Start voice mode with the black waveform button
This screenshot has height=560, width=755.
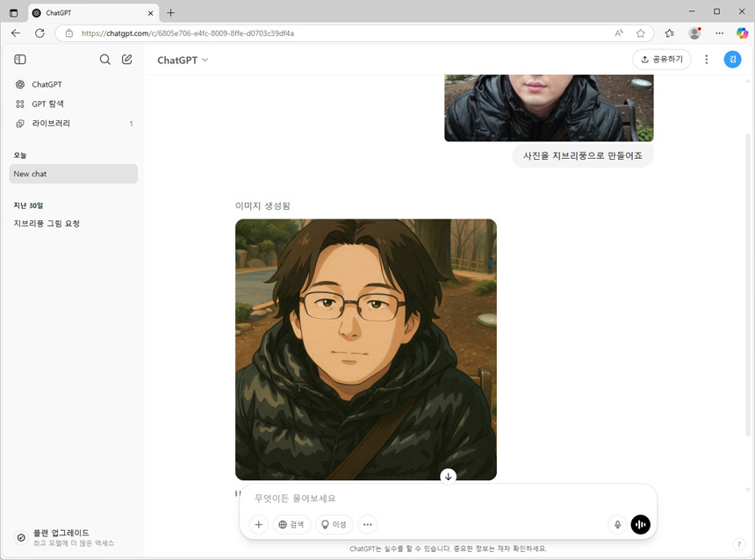641,525
